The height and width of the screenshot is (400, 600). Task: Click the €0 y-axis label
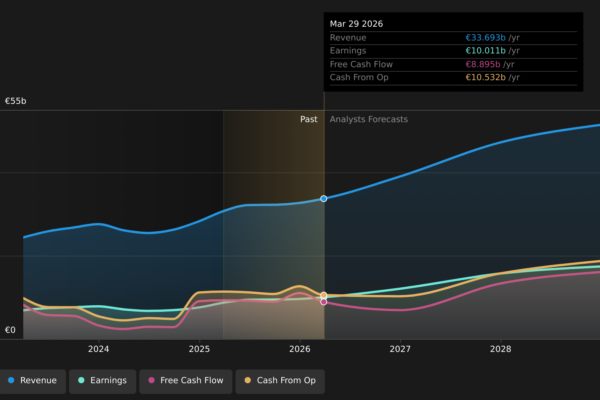tap(10, 330)
